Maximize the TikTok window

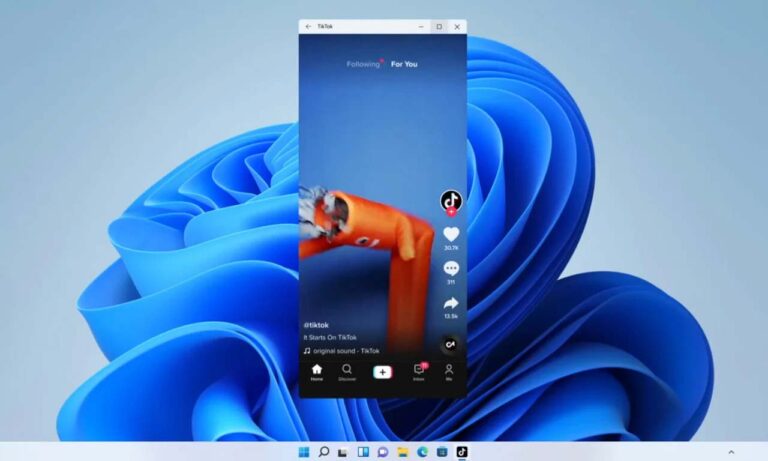coord(439,26)
